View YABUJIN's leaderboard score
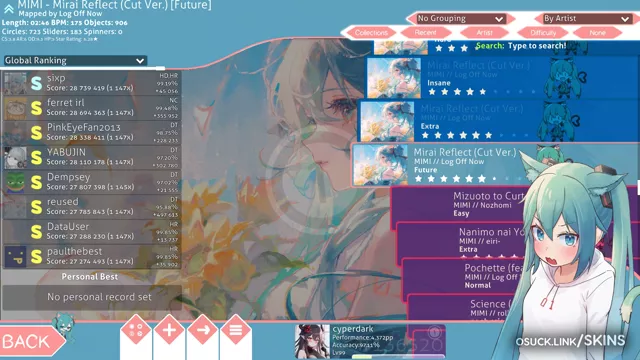 coord(92,158)
